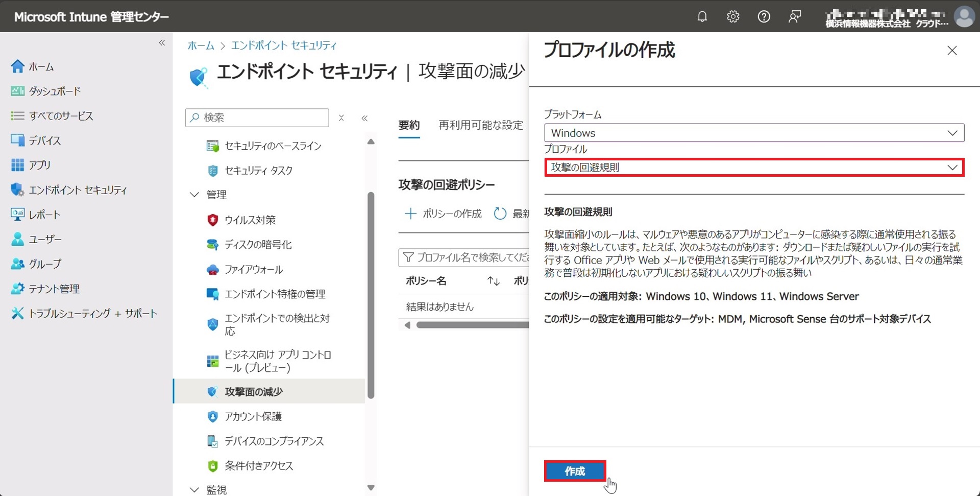The image size is (980, 496).
Task: Clear the submenu search box
Action: (341, 118)
